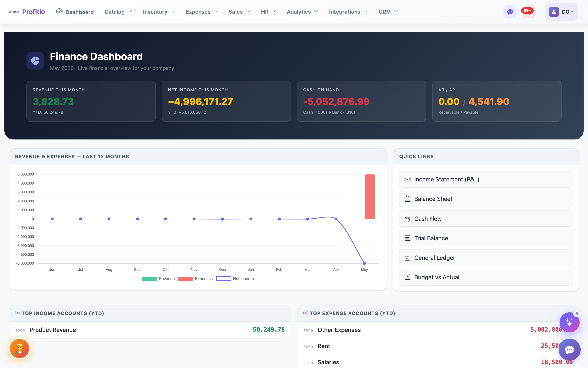Click the Profitio brand name link
Viewport: 588px width, 368px height.
tap(33, 12)
